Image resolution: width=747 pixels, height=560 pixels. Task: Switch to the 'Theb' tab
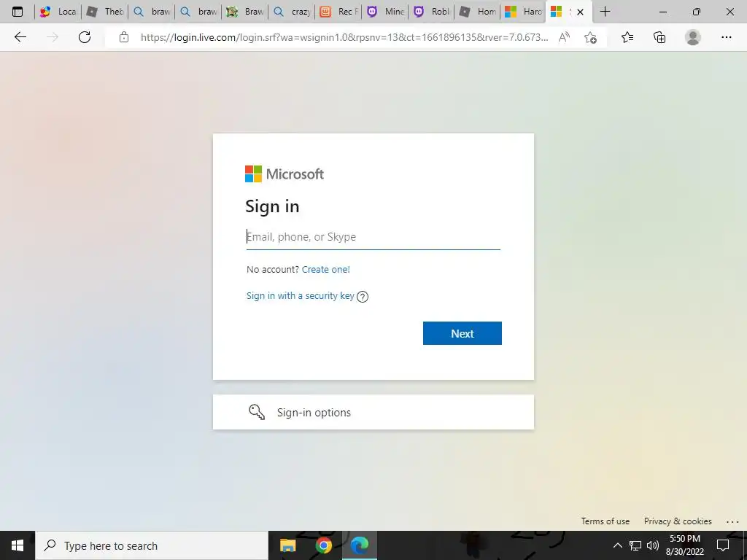[x=105, y=12]
